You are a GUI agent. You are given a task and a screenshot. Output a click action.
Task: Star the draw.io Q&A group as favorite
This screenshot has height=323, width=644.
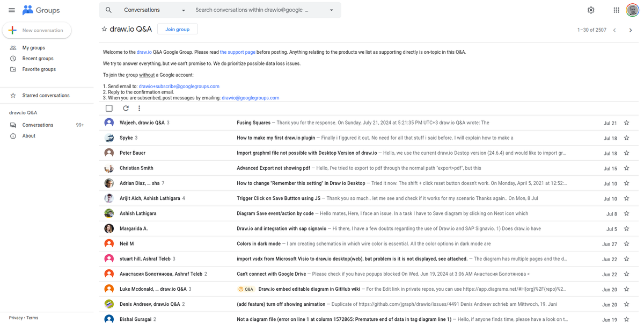click(104, 29)
